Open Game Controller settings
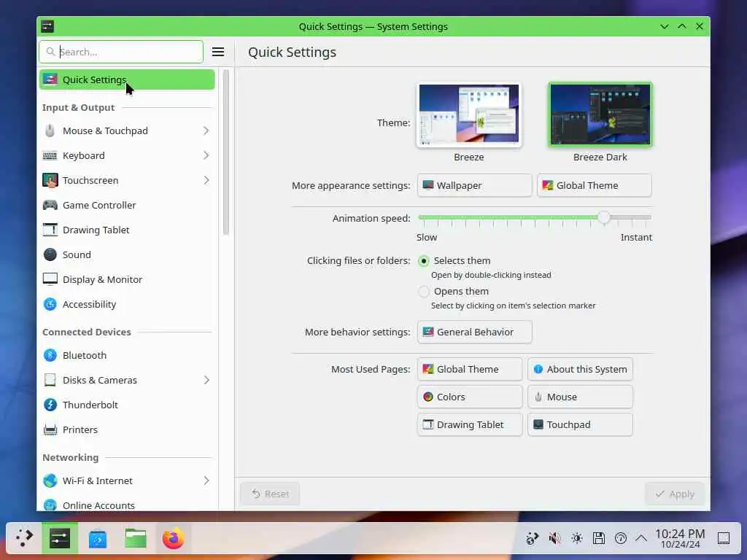 point(127,205)
